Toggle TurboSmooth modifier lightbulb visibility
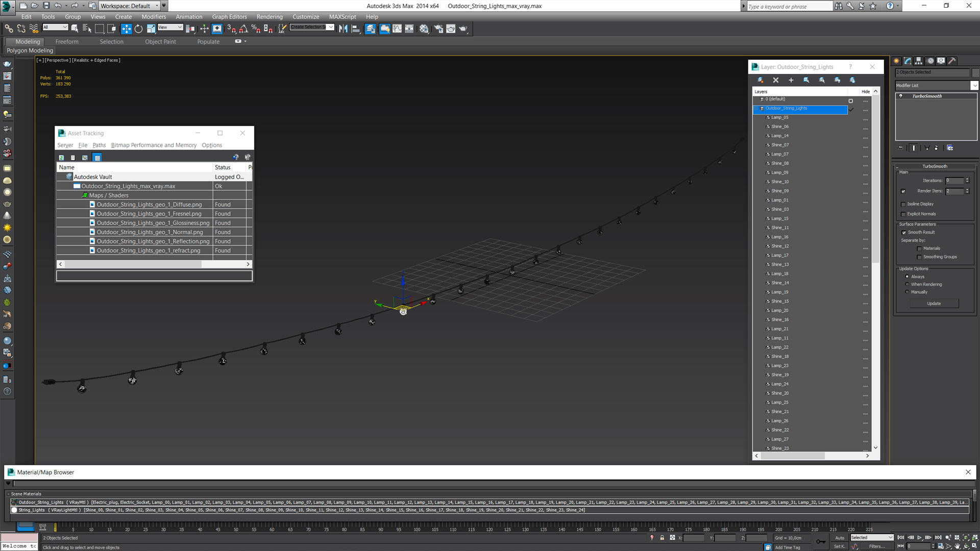The width and height of the screenshot is (980, 551). pos(901,96)
